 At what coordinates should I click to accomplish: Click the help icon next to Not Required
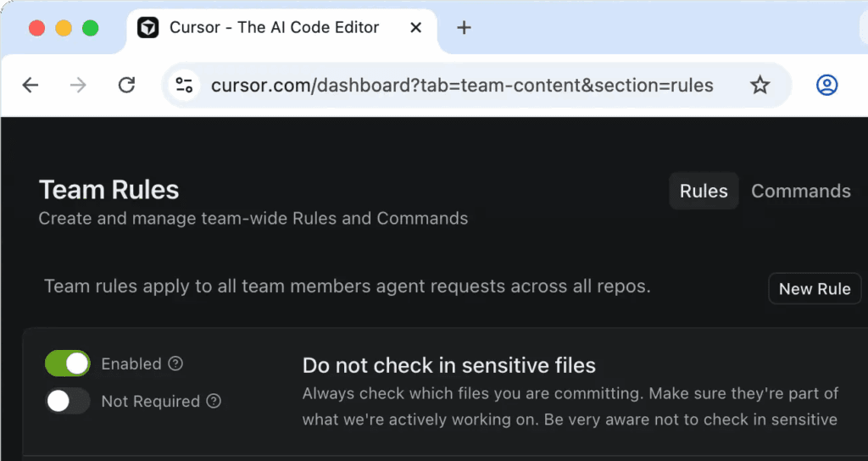pyautogui.click(x=214, y=401)
